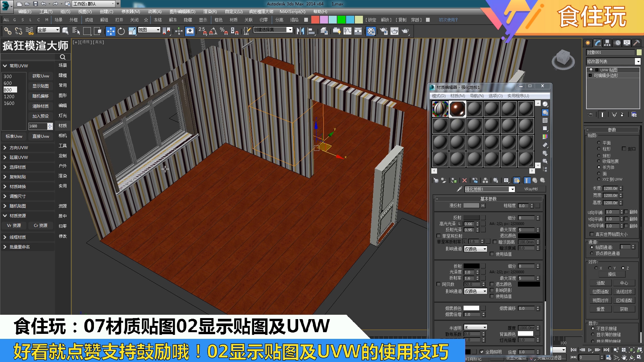Select alignment Y radio button
This screenshot has width=644, height=362.
[x=610, y=268]
